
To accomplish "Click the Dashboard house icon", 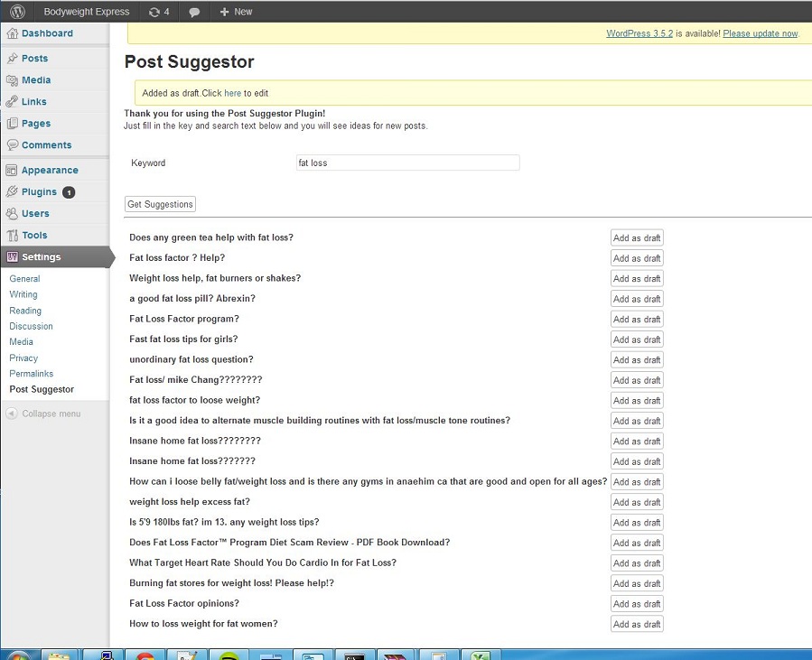I will click(13, 33).
